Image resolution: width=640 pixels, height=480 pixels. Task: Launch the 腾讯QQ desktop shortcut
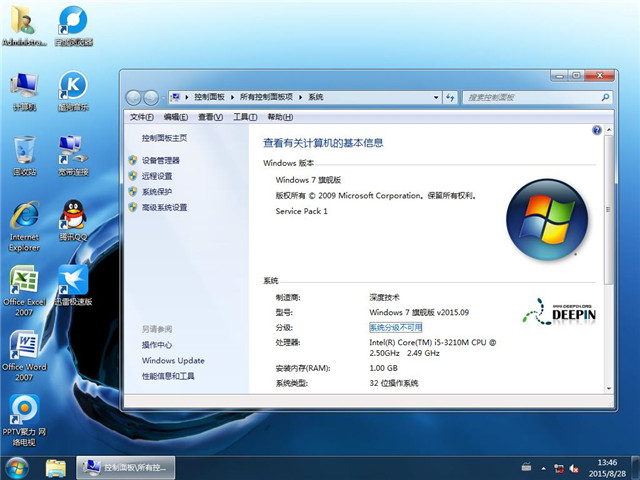73,220
